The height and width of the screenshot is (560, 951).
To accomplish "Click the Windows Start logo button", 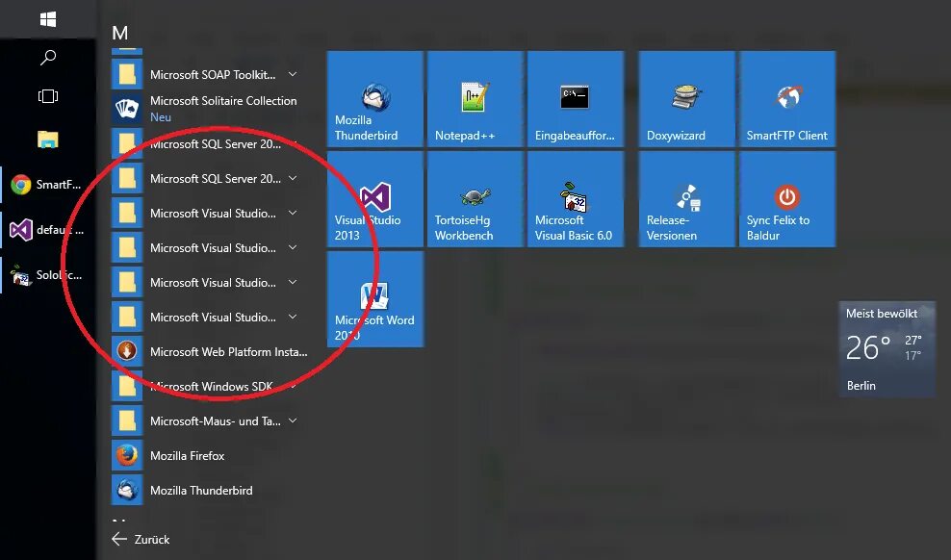I will click(x=48, y=19).
